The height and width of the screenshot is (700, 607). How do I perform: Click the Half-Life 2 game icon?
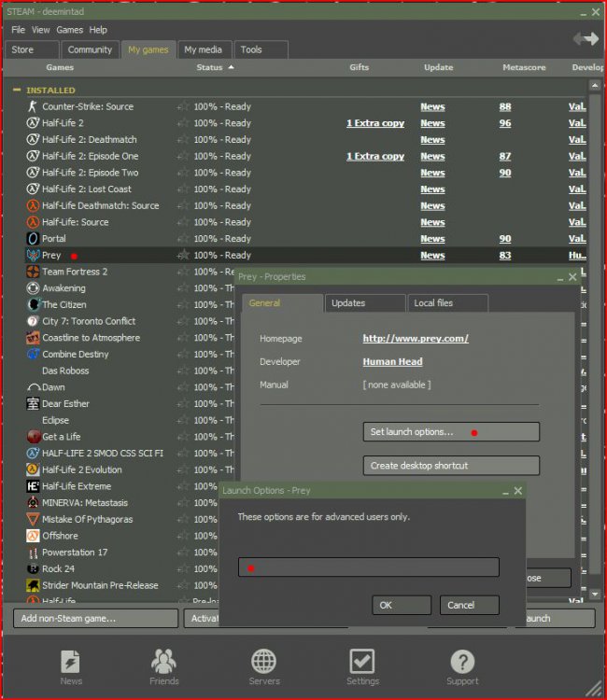pos(33,123)
